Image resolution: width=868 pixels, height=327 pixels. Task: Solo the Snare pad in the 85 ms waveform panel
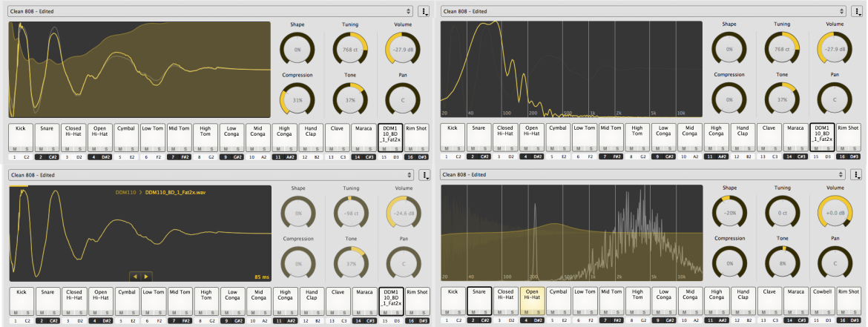pos(53,311)
